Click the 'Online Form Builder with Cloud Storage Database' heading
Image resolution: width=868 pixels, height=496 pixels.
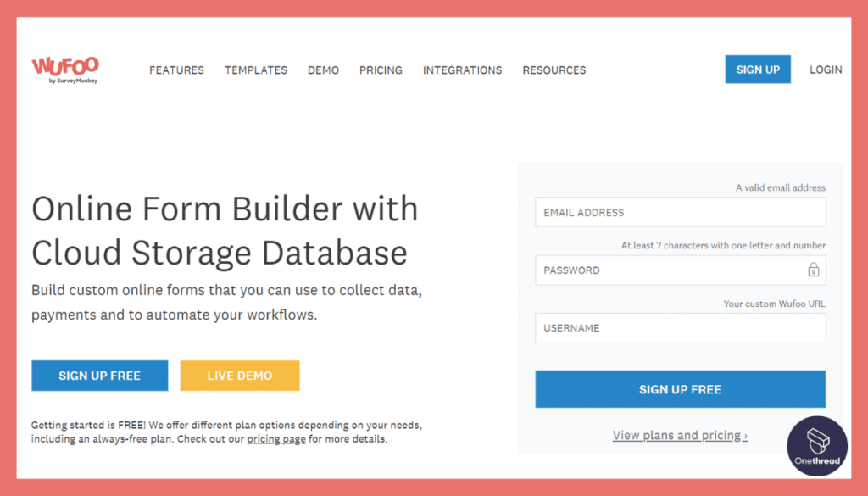click(x=225, y=231)
